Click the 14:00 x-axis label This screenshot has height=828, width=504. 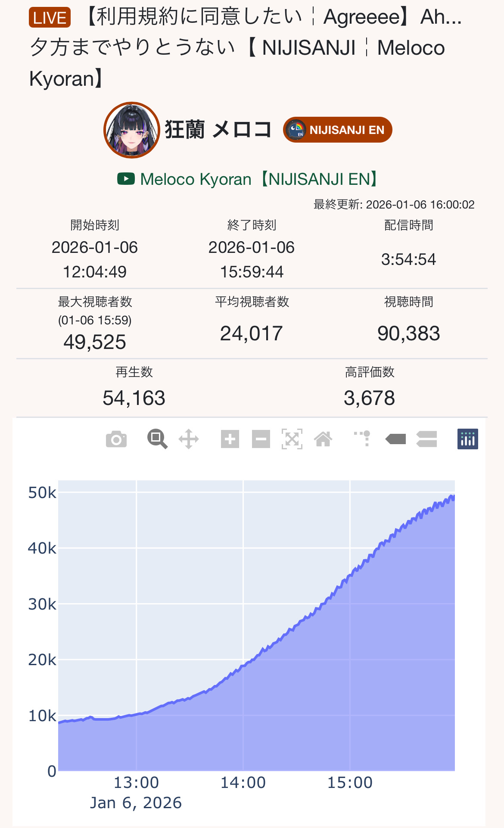243,782
